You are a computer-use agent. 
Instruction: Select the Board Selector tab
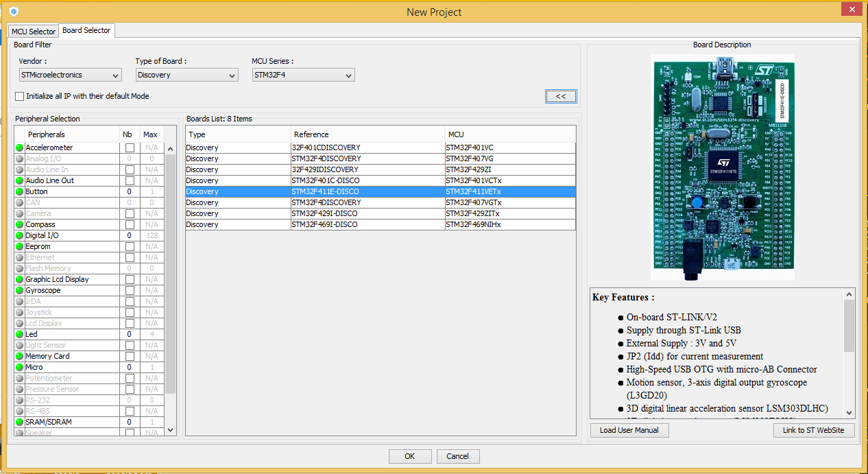pos(86,31)
